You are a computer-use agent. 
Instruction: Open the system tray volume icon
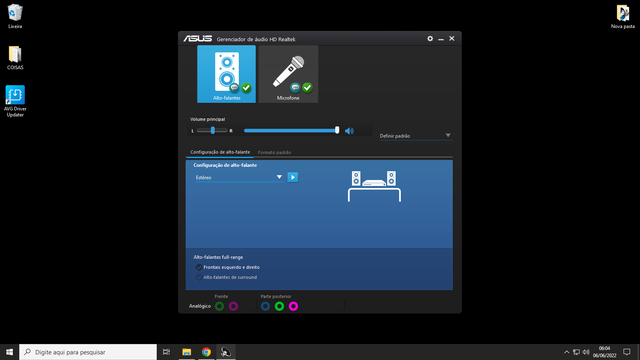(x=586, y=352)
